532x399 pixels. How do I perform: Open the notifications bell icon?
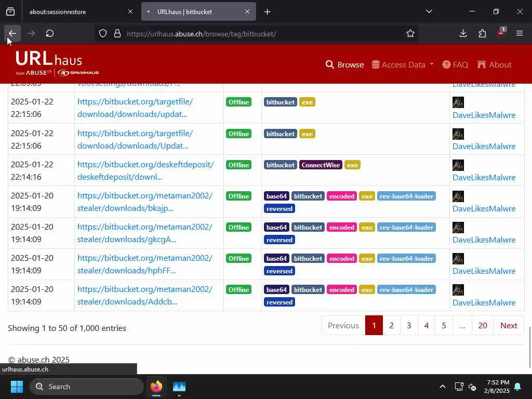point(518,387)
